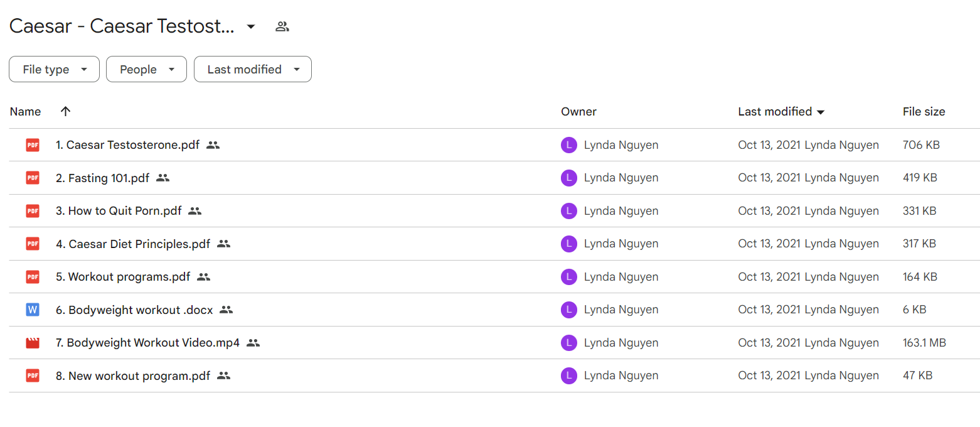The height and width of the screenshot is (427, 980).
Task: Click the 47 KB file size value
Action: coord(917,376)
